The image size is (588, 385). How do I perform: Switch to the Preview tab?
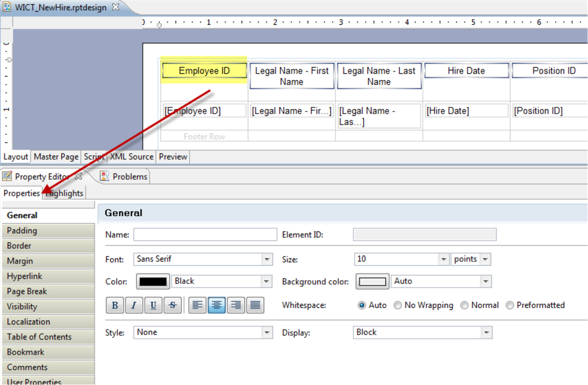[173, 157]
